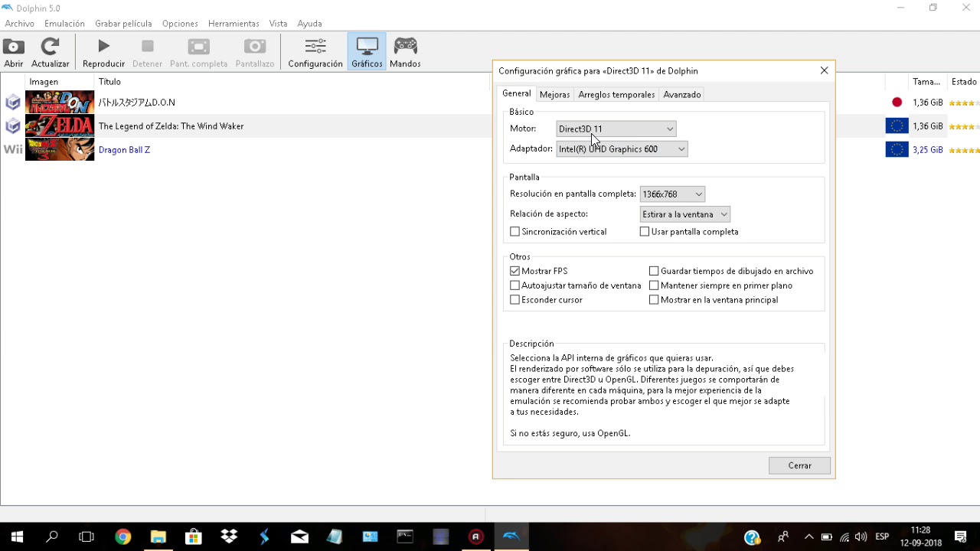Viewport: 980px width, 551px height.
Task: Open Windows Start menu
Action: tap(17, 536)
